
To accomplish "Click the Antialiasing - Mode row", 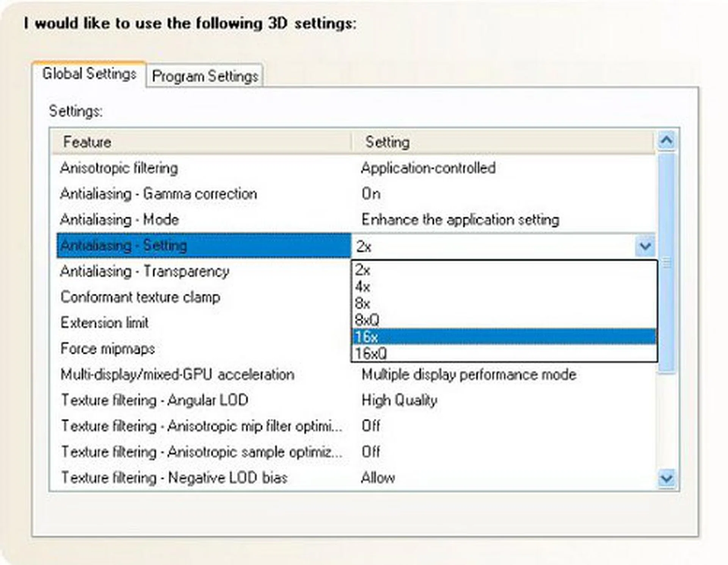I will click(x=119, y=220).
